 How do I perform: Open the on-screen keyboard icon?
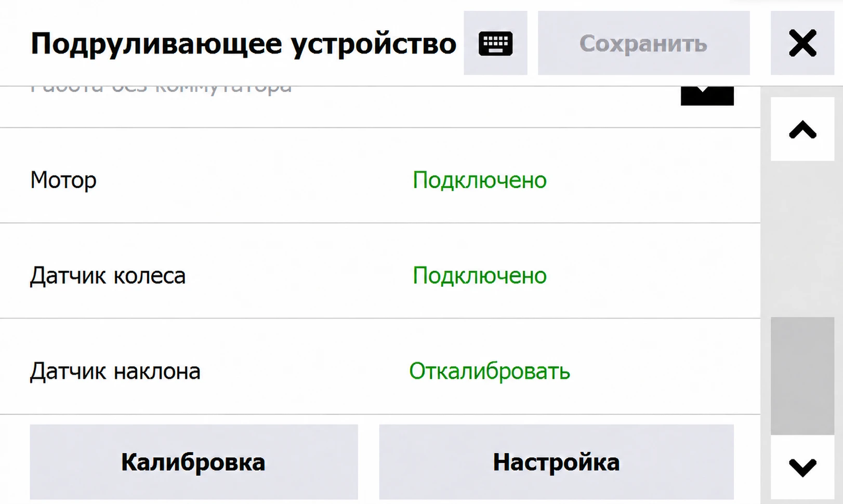(495, 43)
